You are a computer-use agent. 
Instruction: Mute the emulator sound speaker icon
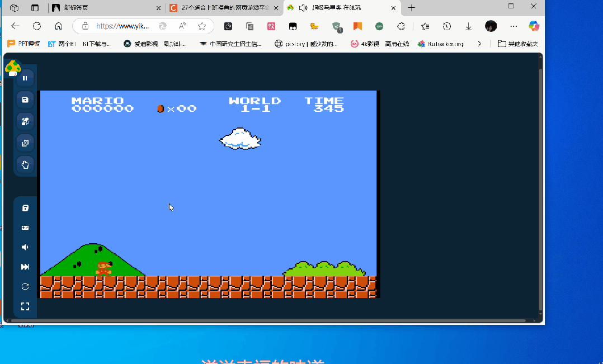click(x=25, y=247)
